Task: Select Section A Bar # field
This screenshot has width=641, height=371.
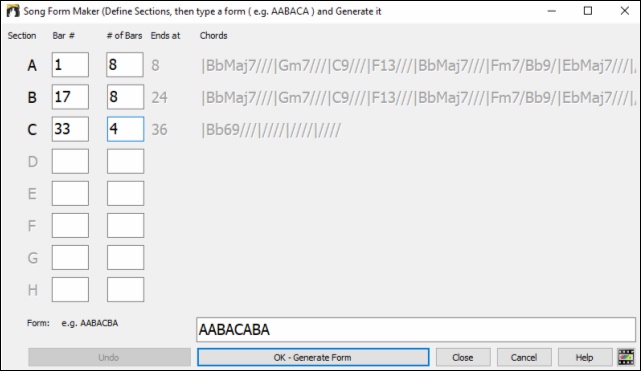Action: pyautogui.click(x=70, y=65)
